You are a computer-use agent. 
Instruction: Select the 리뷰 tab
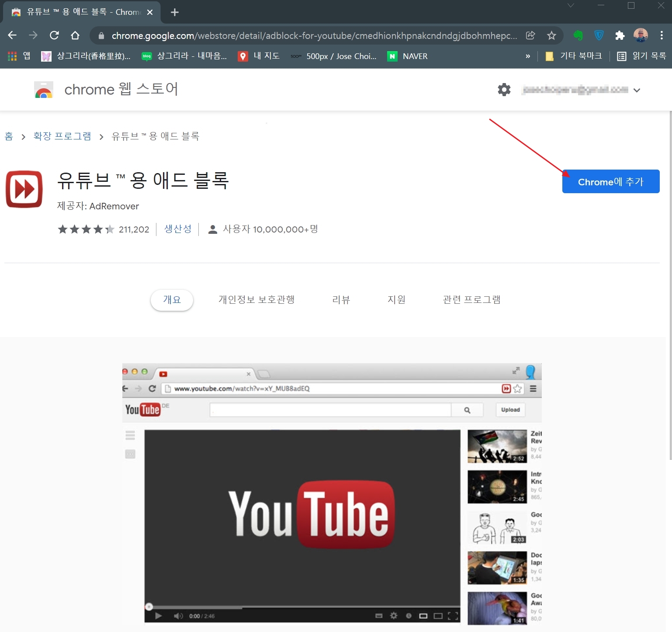341,300
